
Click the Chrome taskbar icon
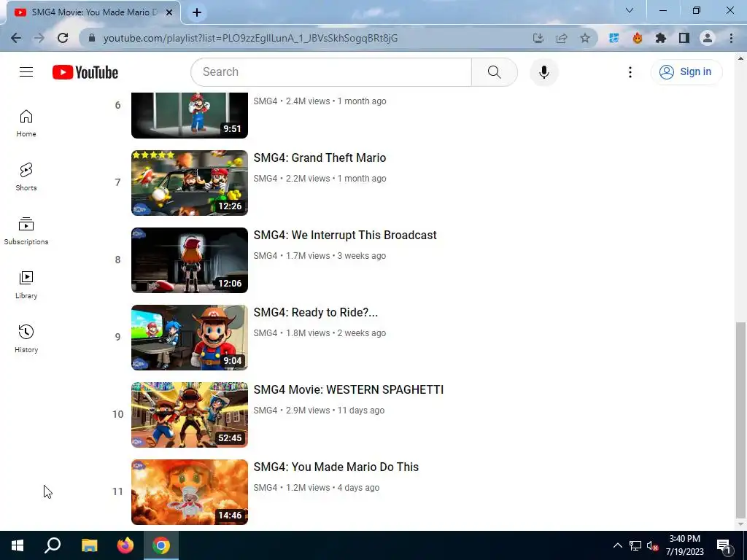[x=161, y=545]
